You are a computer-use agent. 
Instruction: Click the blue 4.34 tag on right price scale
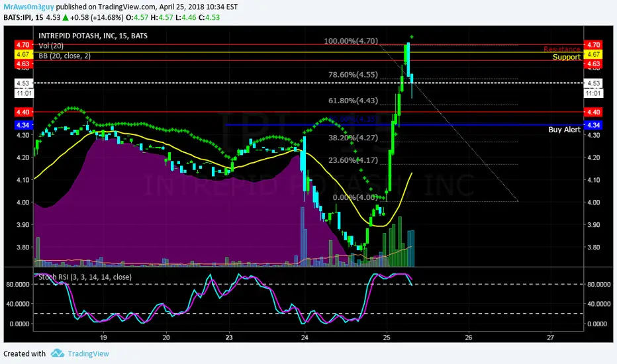(593, 125)
